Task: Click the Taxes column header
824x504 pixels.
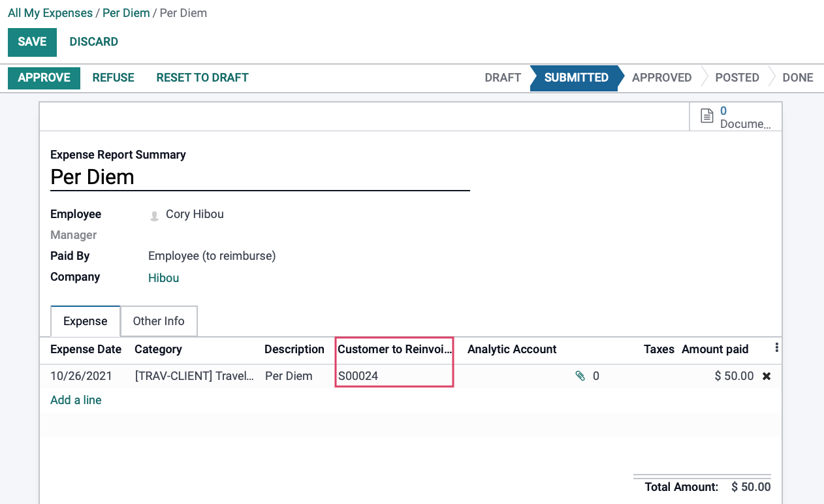Action: coord(659,349)
